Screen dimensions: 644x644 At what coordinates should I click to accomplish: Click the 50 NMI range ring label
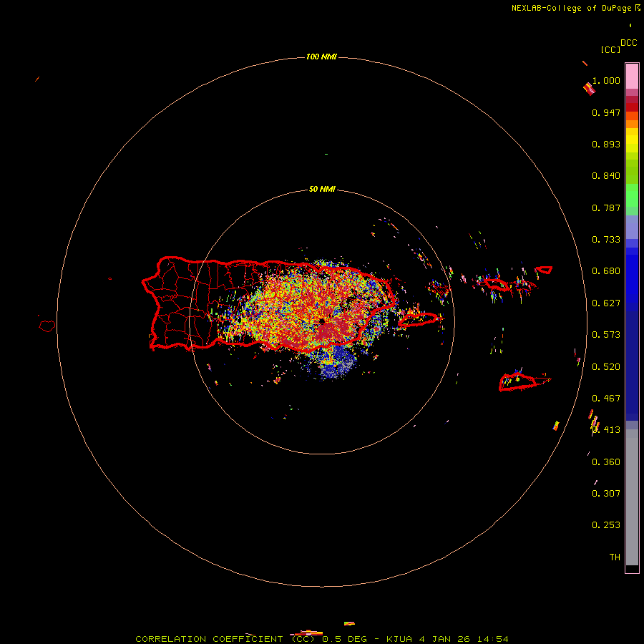pos(322,190)
